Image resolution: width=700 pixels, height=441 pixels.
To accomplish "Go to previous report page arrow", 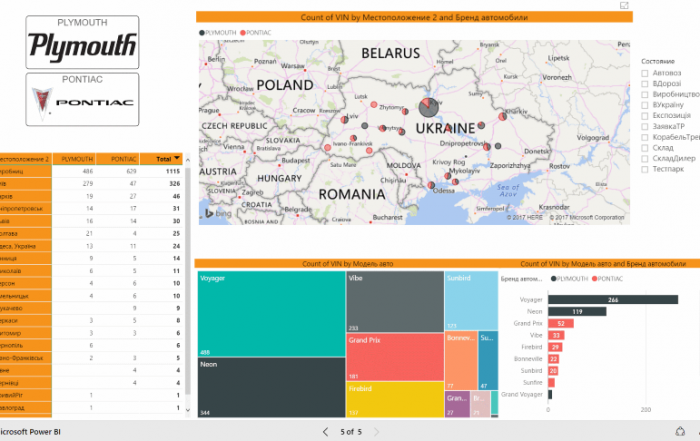I will point(325,432).
